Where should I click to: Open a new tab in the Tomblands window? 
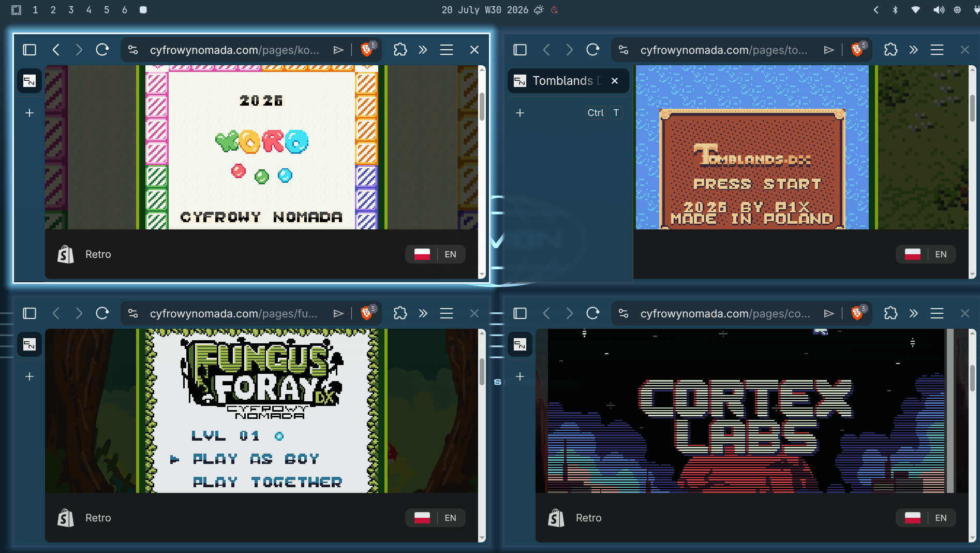click(520, 113)
